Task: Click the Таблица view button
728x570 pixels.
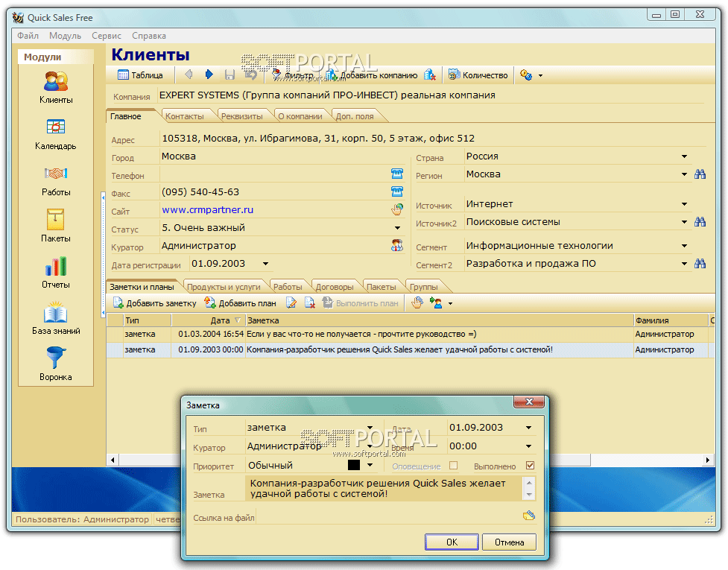Action: coord(140,75)
